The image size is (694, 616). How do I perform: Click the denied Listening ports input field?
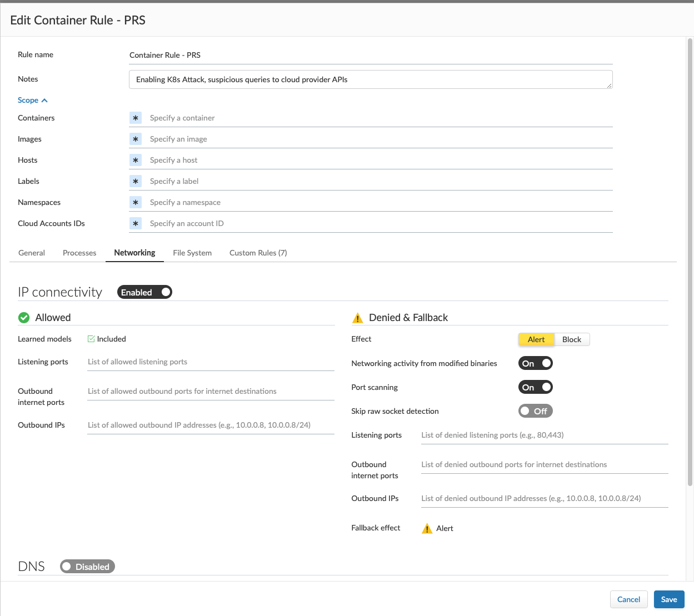click(x=544, y=435)
